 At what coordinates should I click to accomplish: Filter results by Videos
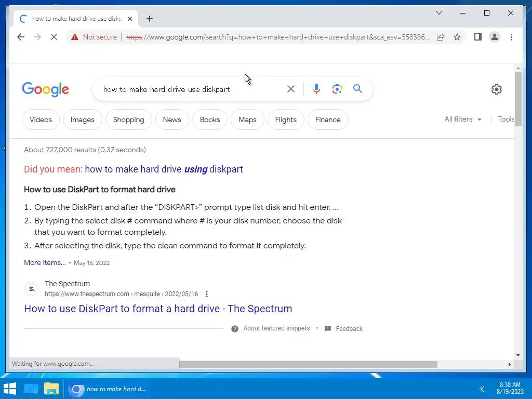(41, 119)
